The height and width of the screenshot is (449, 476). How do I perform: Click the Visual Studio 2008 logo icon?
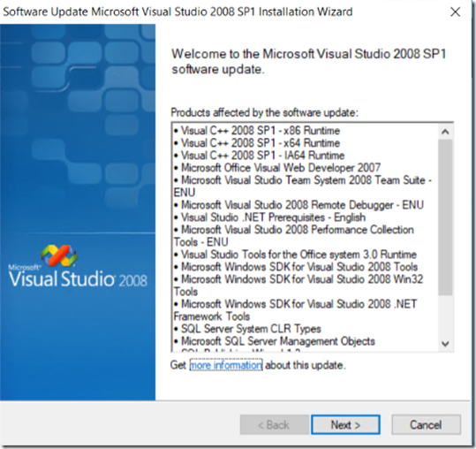point(59,255)
